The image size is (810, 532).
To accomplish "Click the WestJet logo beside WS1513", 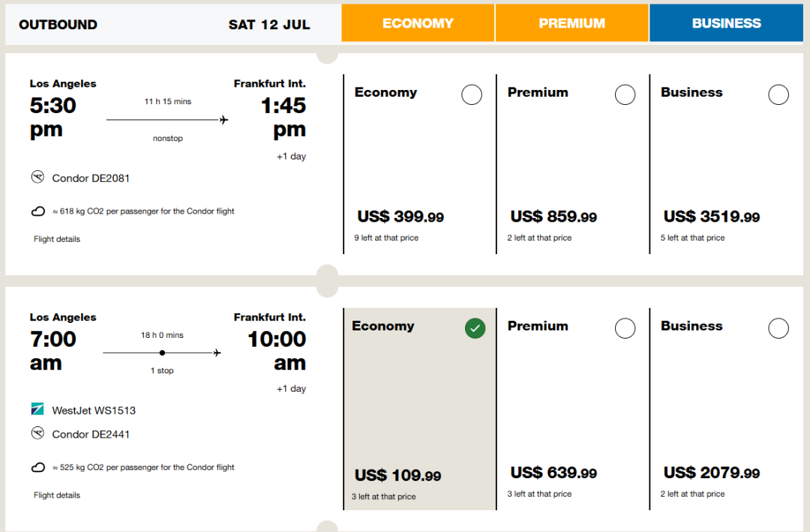I will [37, 409].
